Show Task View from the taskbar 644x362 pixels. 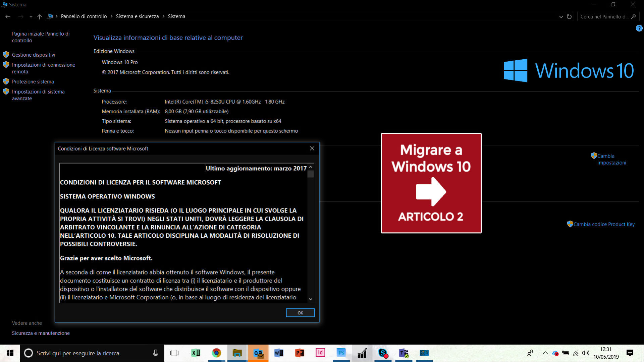coord(174,353)
